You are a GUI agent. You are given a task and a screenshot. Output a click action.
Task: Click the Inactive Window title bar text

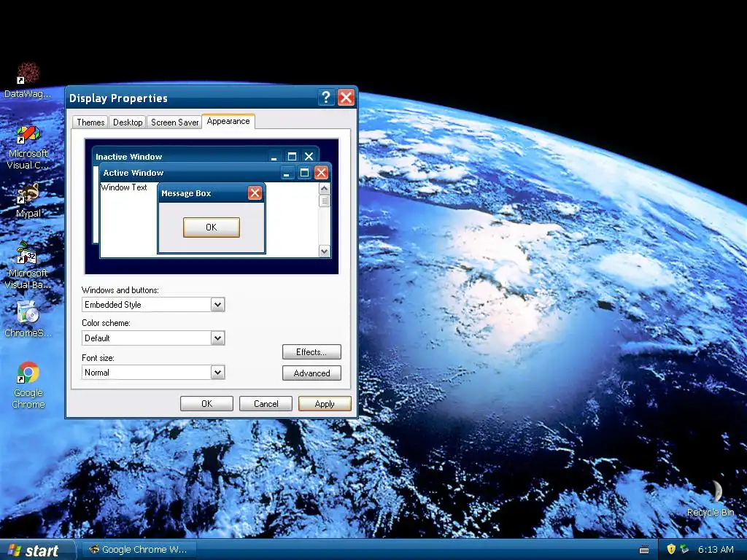tap(128, 157)
